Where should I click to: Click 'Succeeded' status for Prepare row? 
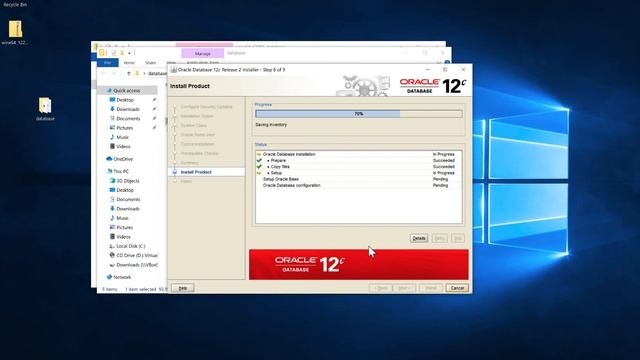tap(444, 160)
